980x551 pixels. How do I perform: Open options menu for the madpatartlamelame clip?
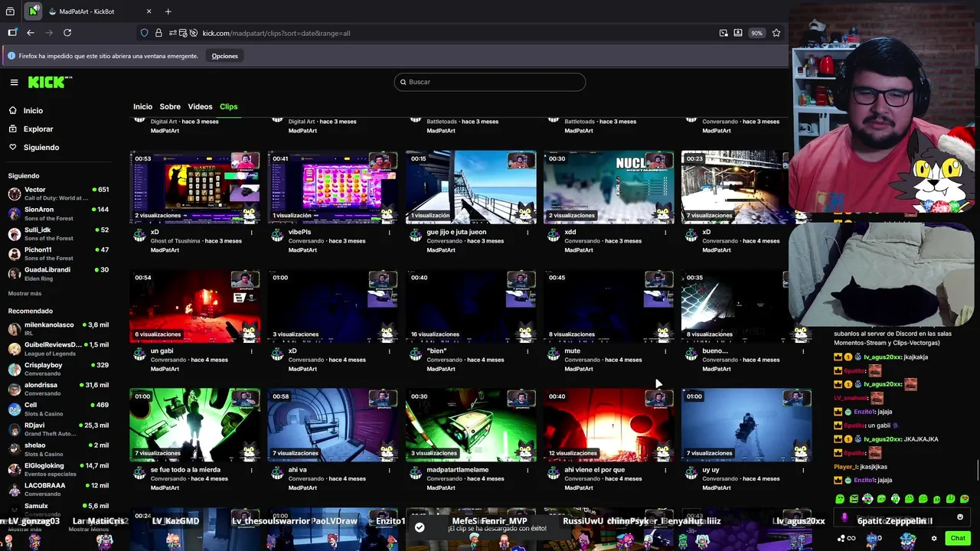(528, 470)
